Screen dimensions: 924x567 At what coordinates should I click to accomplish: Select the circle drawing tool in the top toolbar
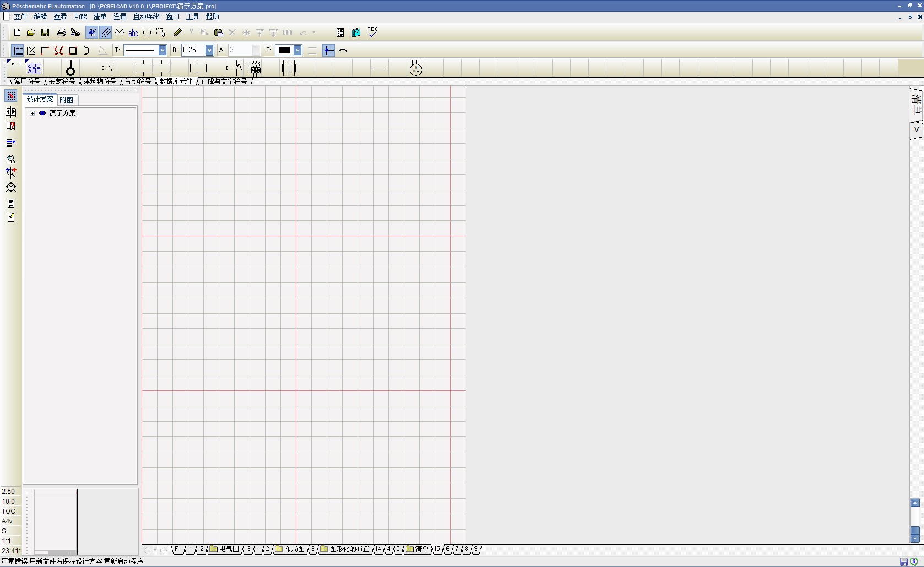pyautogui.click(x=147, y=33)
